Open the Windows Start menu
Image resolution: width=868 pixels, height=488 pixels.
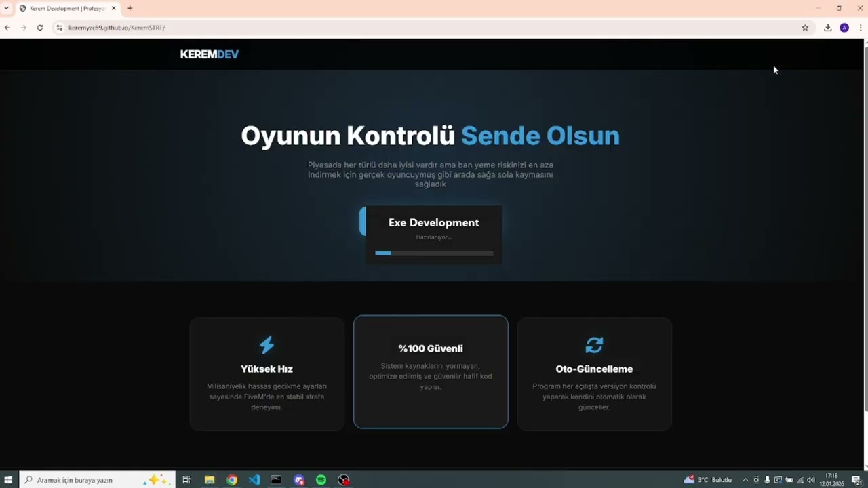click(8, 480)
